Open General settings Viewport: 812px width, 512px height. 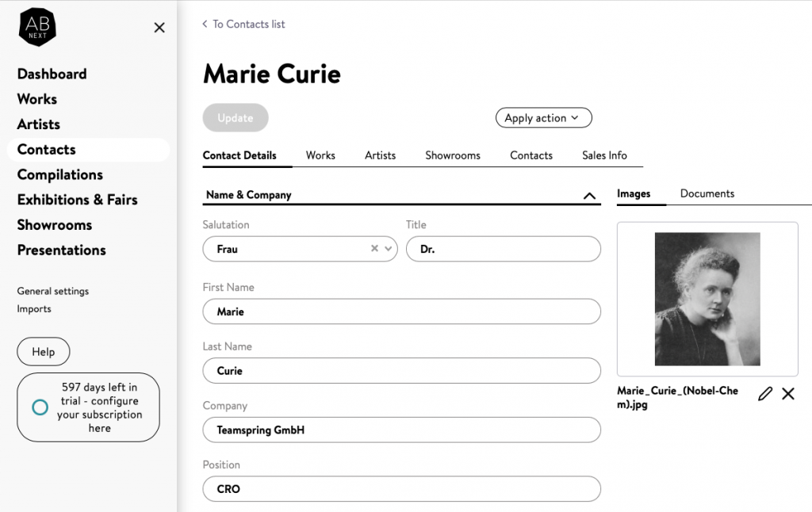click(53, 291)
